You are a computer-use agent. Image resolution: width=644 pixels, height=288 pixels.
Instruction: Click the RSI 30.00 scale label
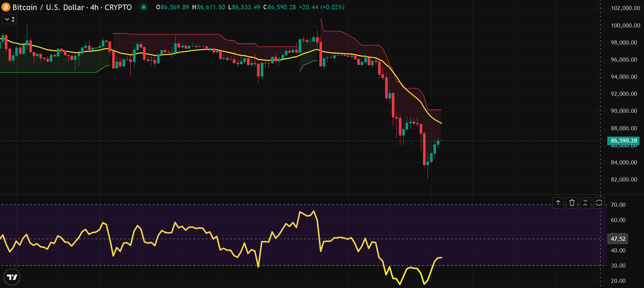pyautogui.click(x=618, y=265)
